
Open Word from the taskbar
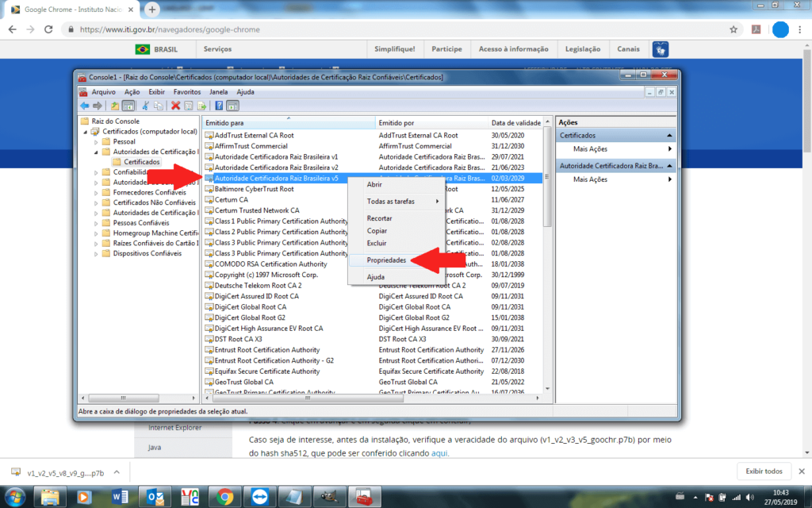[120, 497]
